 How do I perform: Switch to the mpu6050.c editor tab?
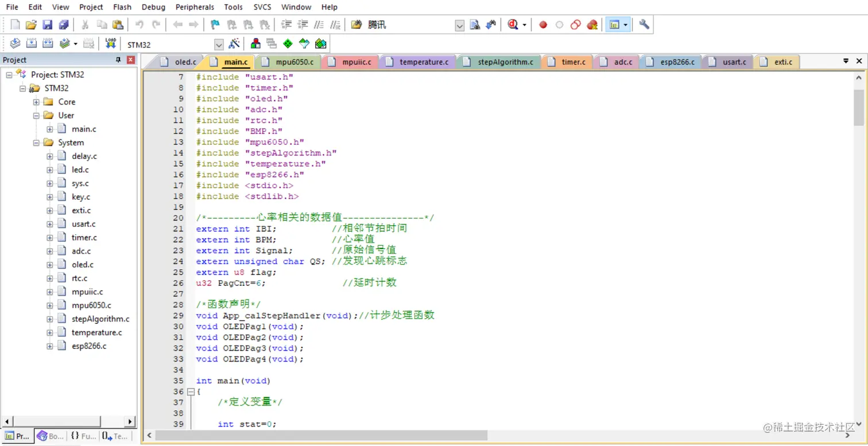pyautogui.click(x=288, y=62)
